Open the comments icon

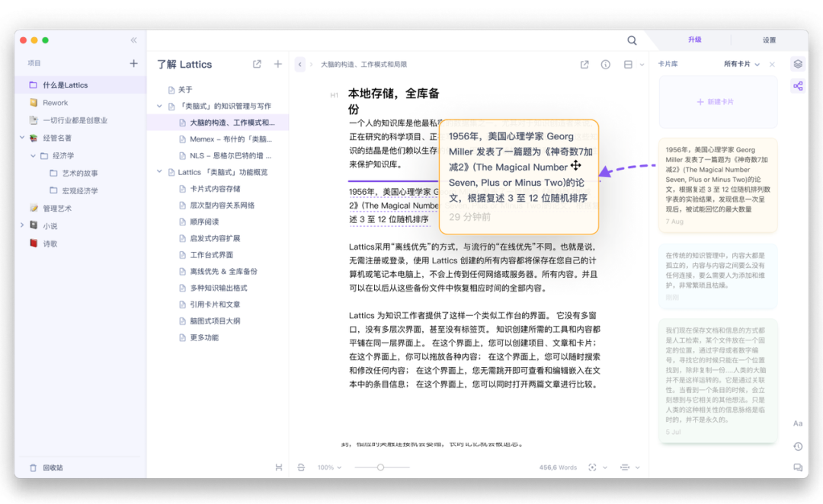click(798, 467)
